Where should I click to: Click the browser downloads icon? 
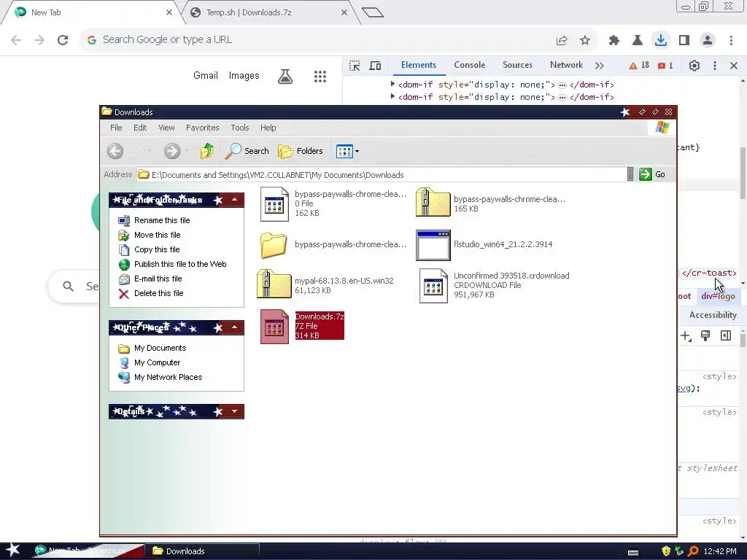tap(661, 40)
